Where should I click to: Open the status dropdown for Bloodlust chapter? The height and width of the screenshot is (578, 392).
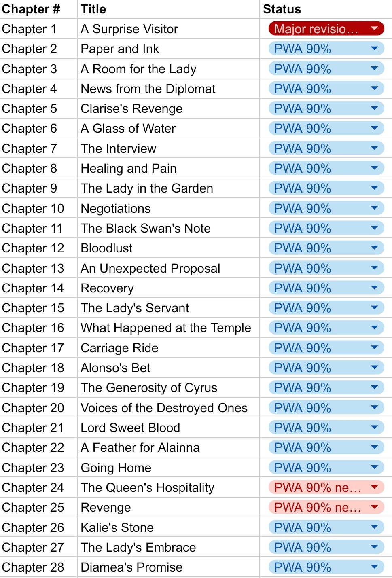(326, 248)
